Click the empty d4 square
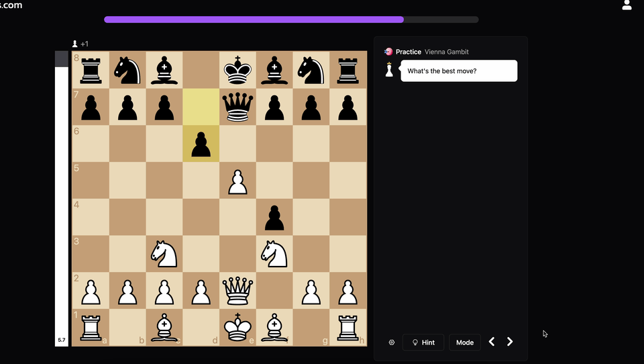This screenshot has height=364, width=644. (x=201, y=217)
